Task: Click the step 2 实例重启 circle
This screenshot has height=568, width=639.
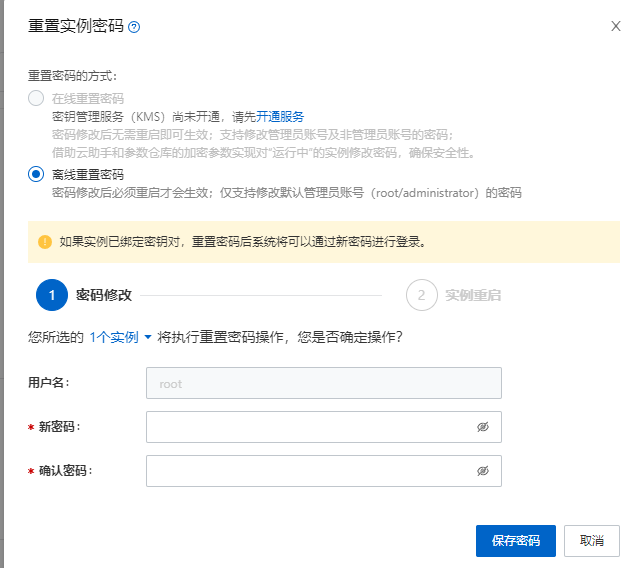Action: [x=421, y=295]
